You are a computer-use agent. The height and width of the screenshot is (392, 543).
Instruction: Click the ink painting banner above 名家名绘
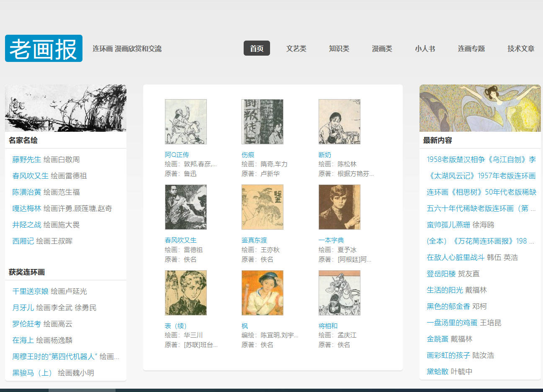pos(66,108)
